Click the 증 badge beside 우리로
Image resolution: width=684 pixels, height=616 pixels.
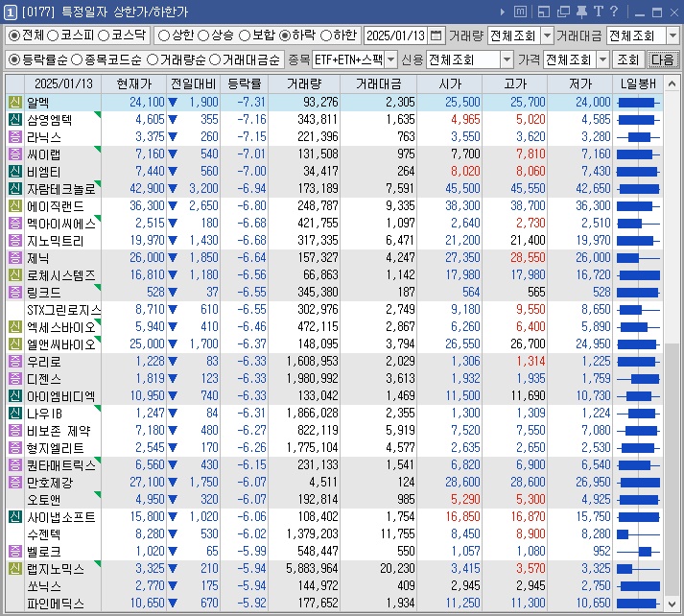[15, 361]
